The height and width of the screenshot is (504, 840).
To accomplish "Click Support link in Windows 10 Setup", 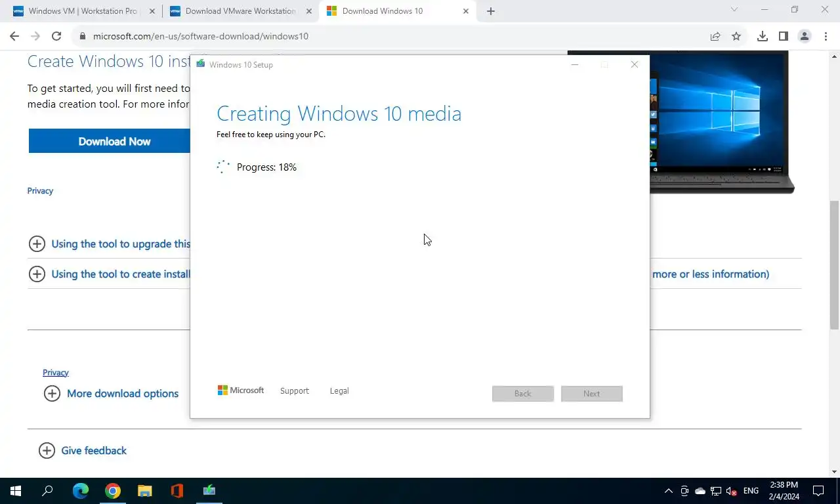I will coord(294,391).
